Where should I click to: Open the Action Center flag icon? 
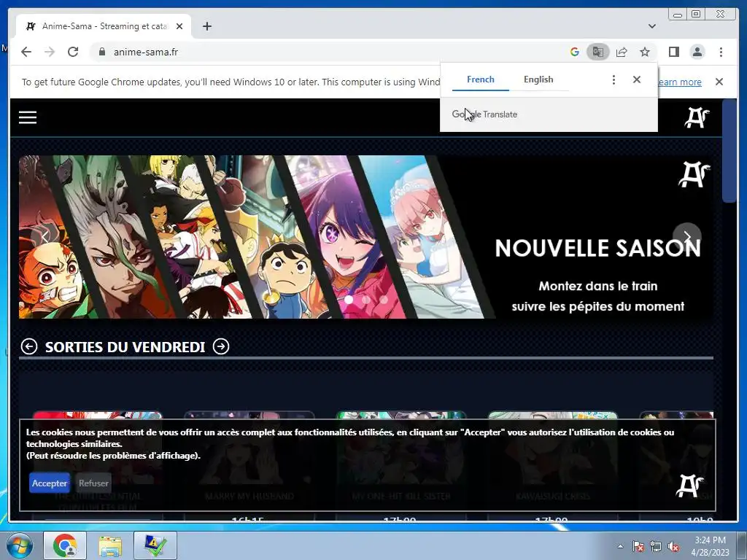coord(638,547)
